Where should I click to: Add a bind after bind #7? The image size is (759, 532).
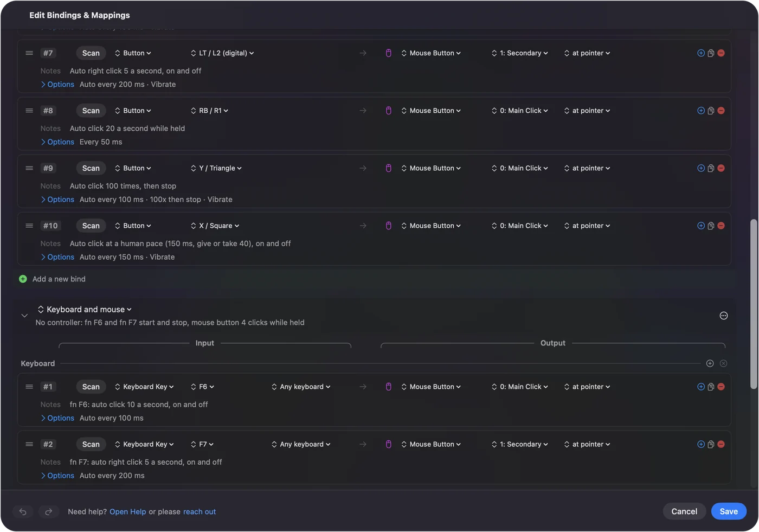click(701, 53)
